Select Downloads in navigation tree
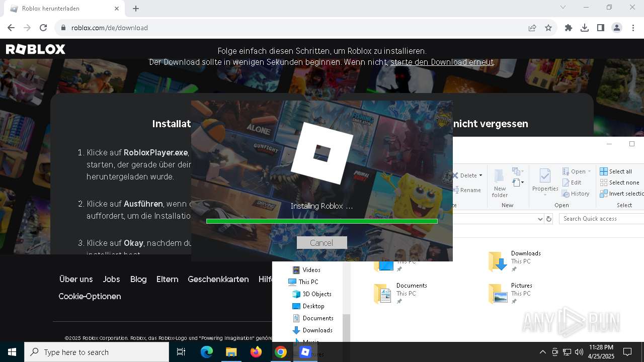This screenshot has width=644, height=362. click(x=312, y=330)
